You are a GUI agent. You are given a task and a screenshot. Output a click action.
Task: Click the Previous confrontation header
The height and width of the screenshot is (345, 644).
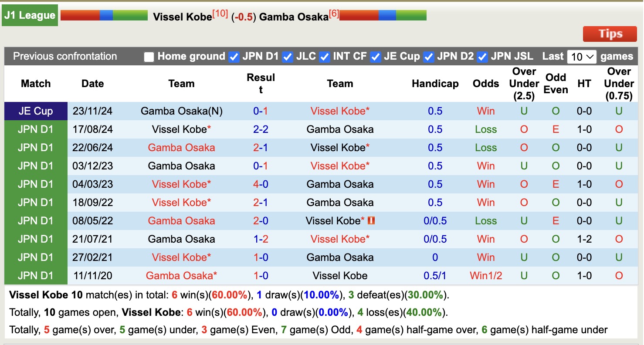click(64, 56)
